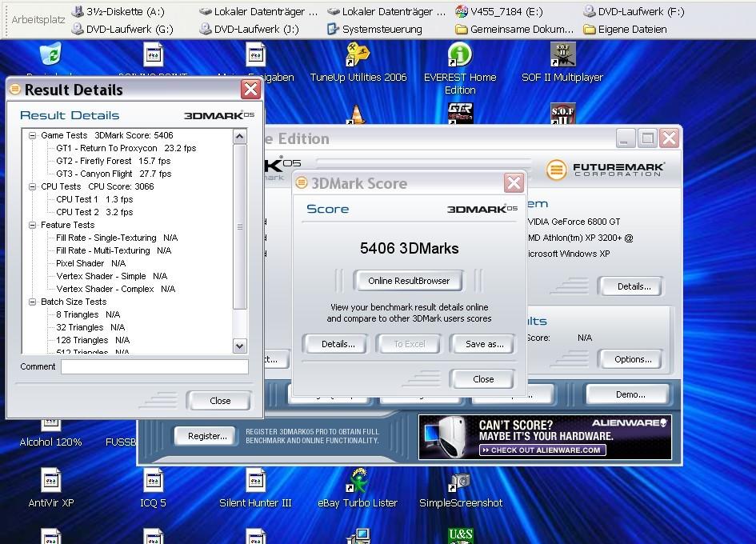756x544 pixels.
Task: Collapse the Batch Size Tests tree node
Action: click(x=32, y=302)
